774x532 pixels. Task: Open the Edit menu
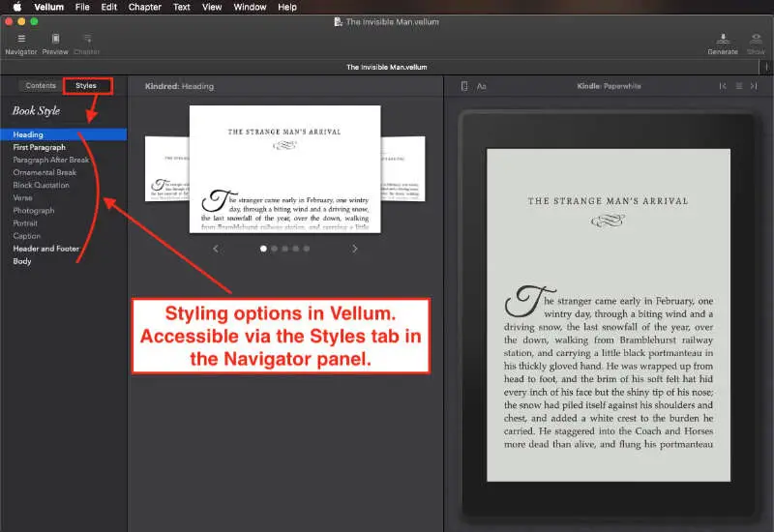pyautogui.click(x=109, y=7)
